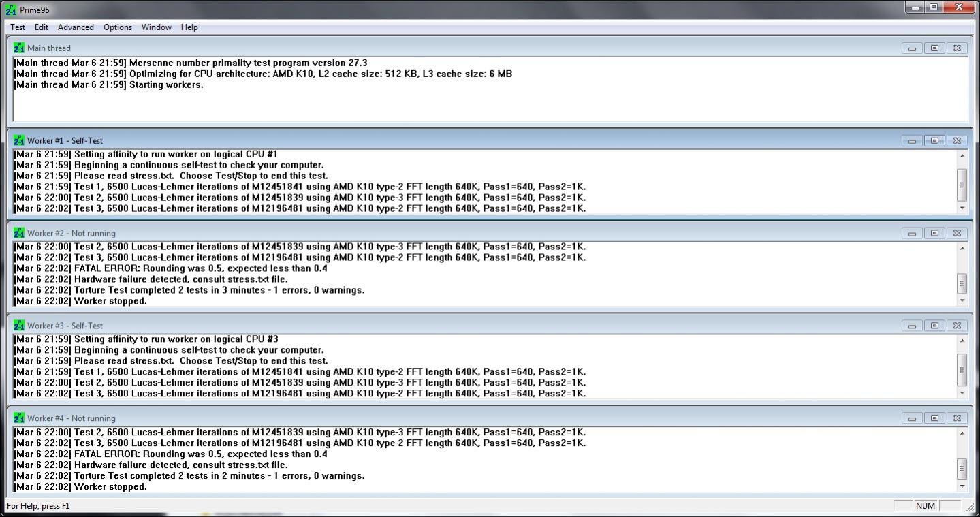Screen dimensions: 980x517
Task: Close the Worker #3 child window
Action: coord(957,326)
